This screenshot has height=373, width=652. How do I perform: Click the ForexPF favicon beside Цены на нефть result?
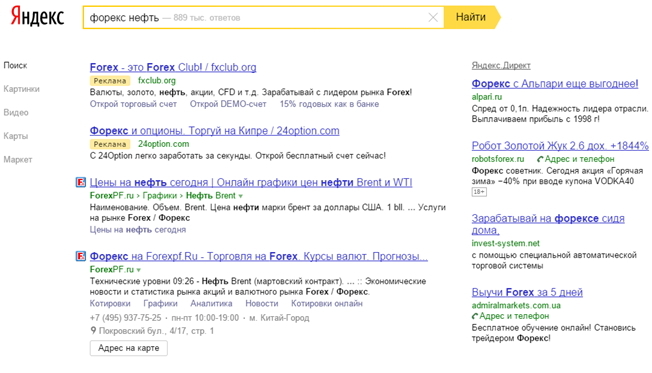(x=81, y=182)
